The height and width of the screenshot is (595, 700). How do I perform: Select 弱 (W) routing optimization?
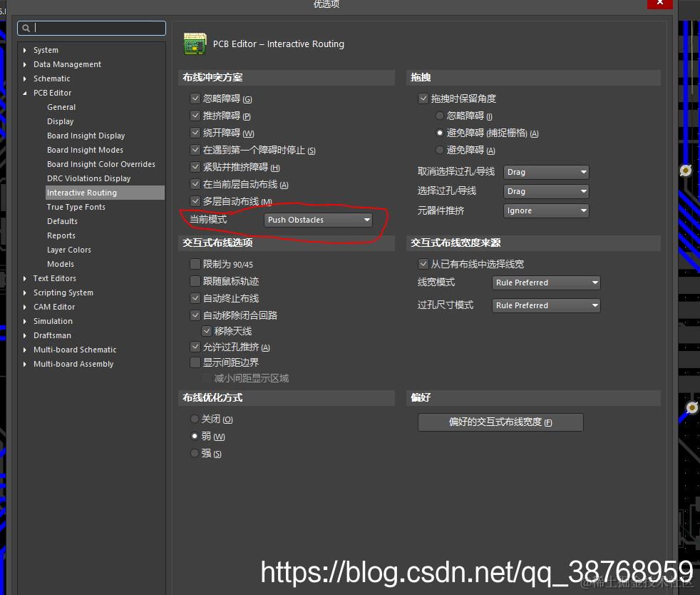click(x=195, y=436)
